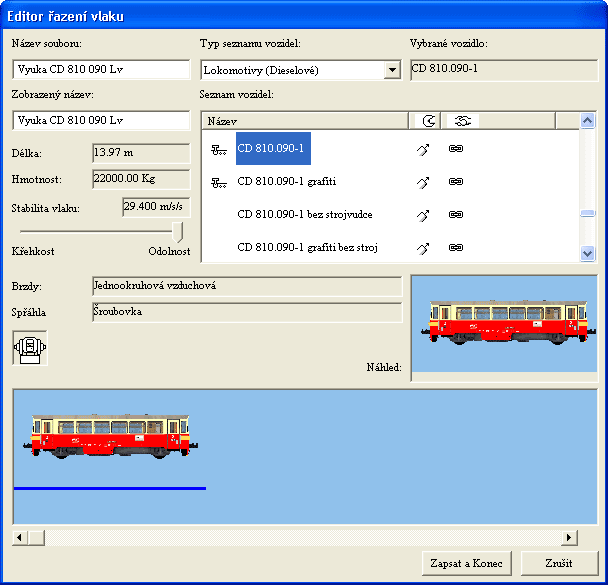Click the train car in the consist view

[x=110, y=435]
